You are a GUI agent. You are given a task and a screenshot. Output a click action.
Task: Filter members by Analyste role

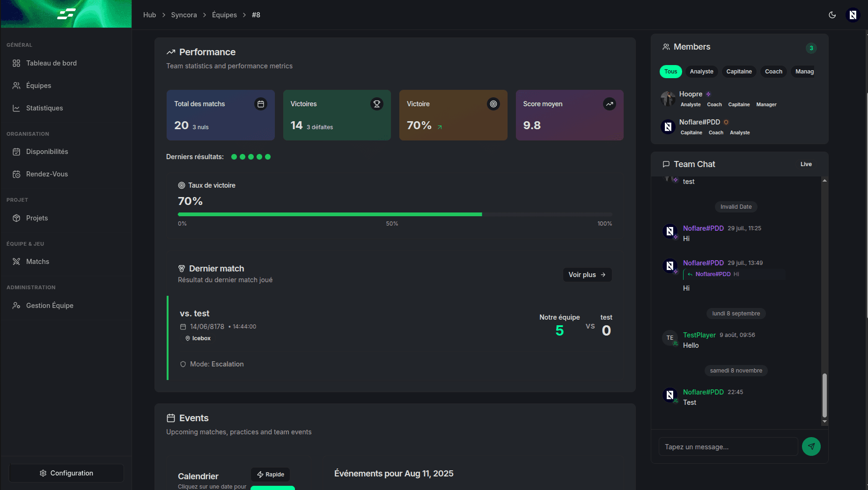[701, 72]
